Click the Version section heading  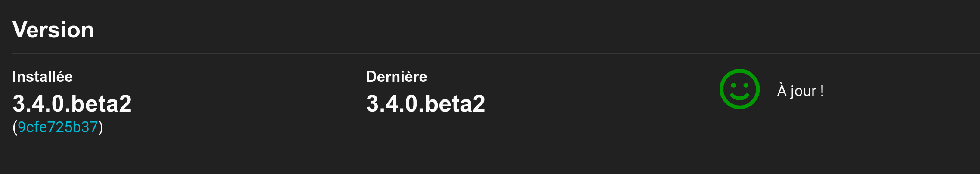coord(53,30)
